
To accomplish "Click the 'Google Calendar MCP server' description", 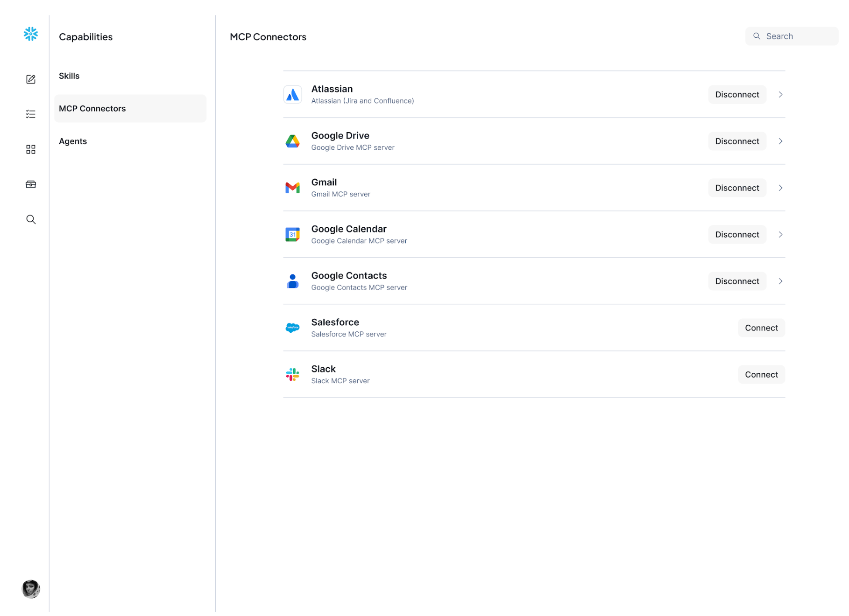I will coord(359,241).
